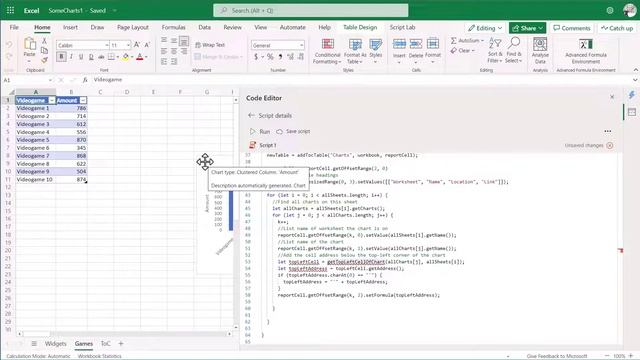The width and height of the screenshot is (640, 360).
Task: Open settings gear in title bar
Action: coord(610,11)
